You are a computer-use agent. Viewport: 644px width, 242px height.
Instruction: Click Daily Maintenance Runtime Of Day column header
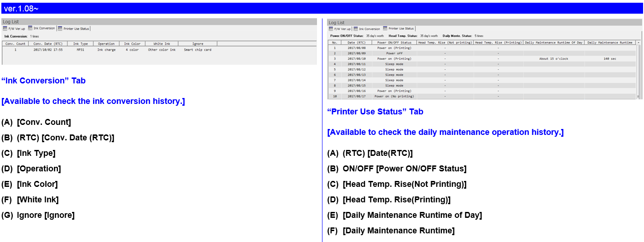pyautogui.click(x=554, y=42)
